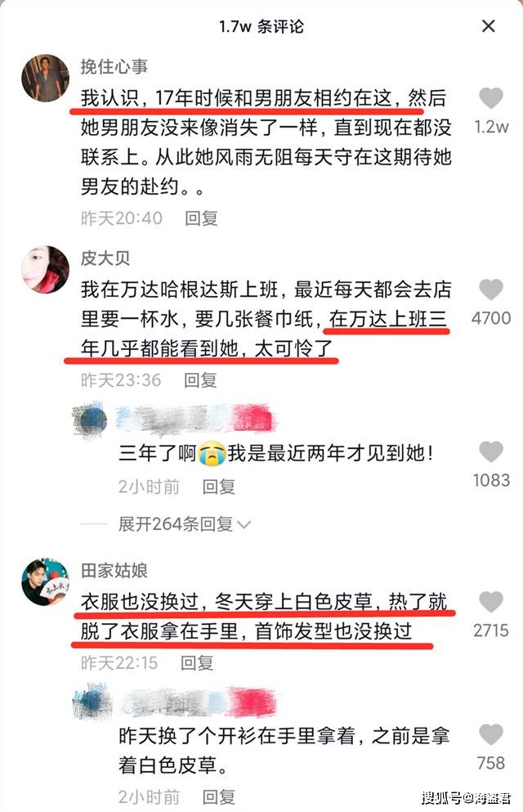Like 田家姑娘's comment with 2715 likes
Viewport: 523px width, 812px height.
tap(491, 602)
